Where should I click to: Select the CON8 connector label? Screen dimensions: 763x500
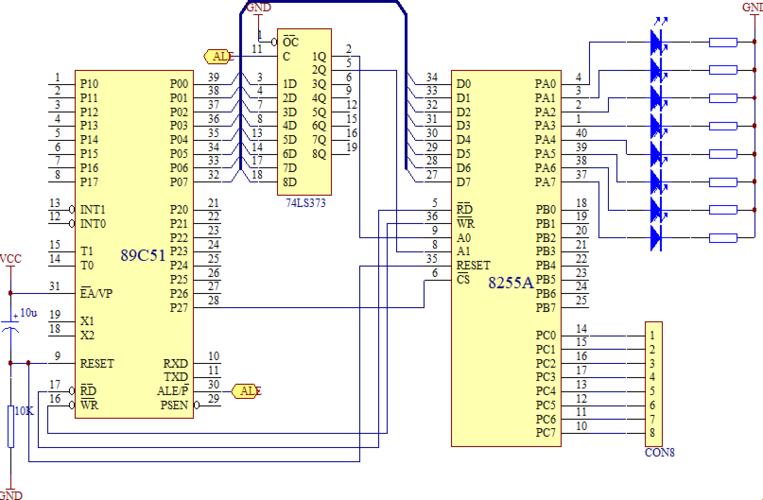coord(659,452)
